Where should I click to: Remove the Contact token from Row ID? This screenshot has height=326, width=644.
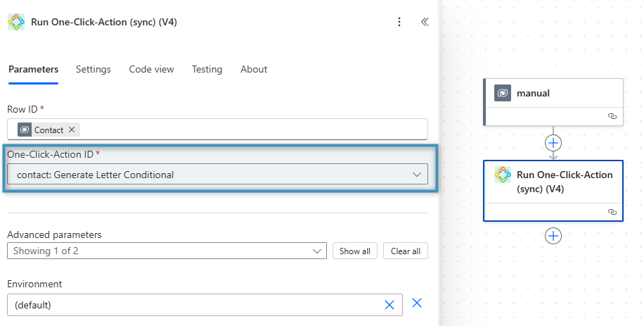[x=72, y=130]
